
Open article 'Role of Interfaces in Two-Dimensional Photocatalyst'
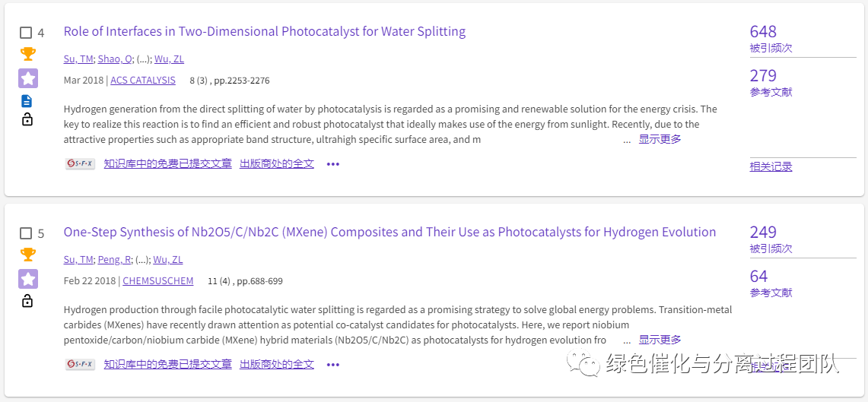(x=264, y=32)
